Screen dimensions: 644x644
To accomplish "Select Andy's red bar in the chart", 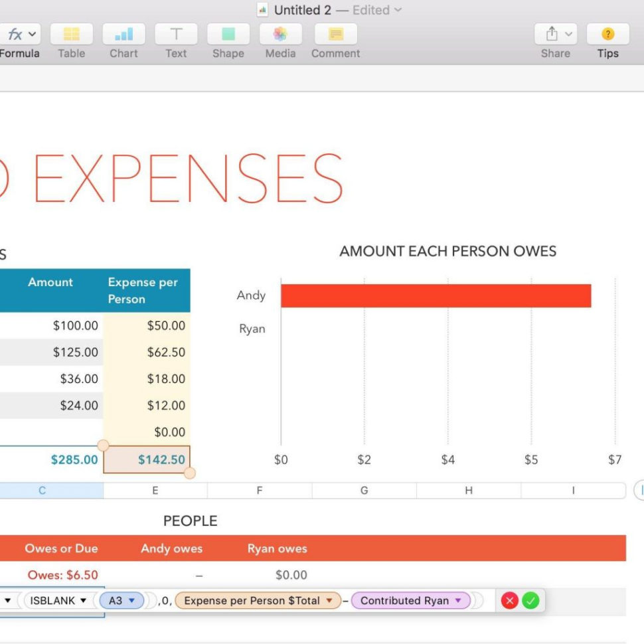I will click(435, 296).
